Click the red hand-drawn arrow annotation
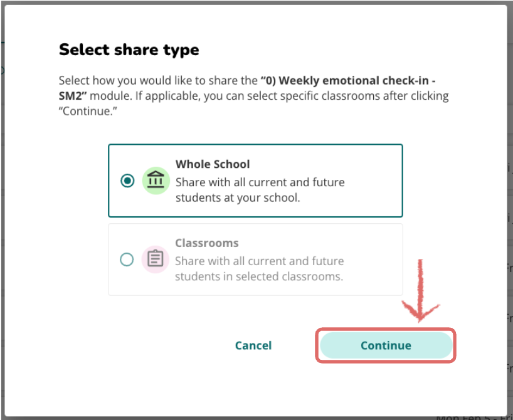The width and height of the screenshot is (513, 420). (420, 290)
